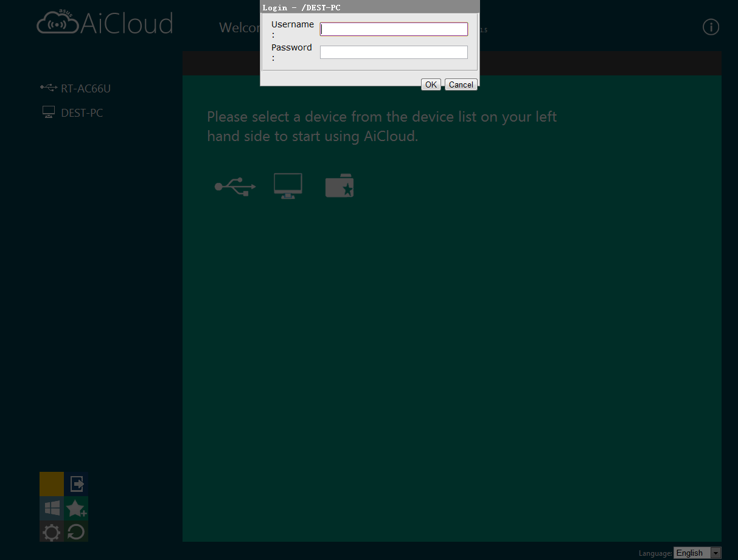Open the Language dropdown
Image resolution: width=738 pixels, height=560 pixels.
coord(697,553)
